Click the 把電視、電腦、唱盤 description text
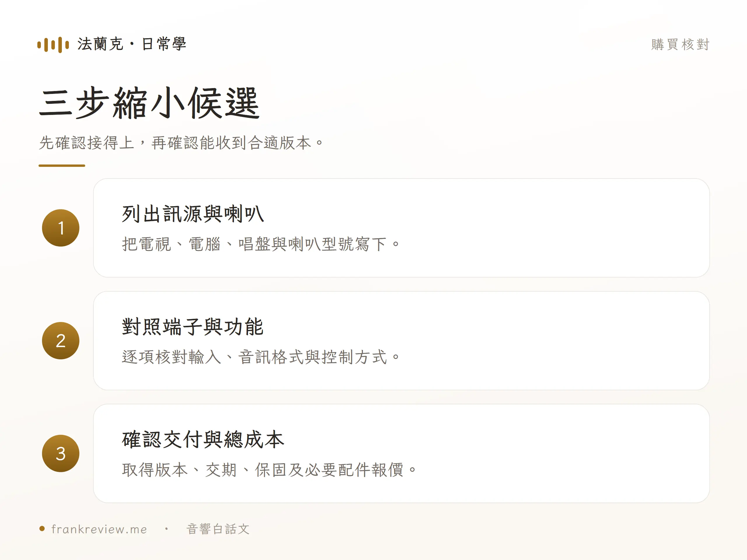The image size is (747, 560). pos(261,244)
